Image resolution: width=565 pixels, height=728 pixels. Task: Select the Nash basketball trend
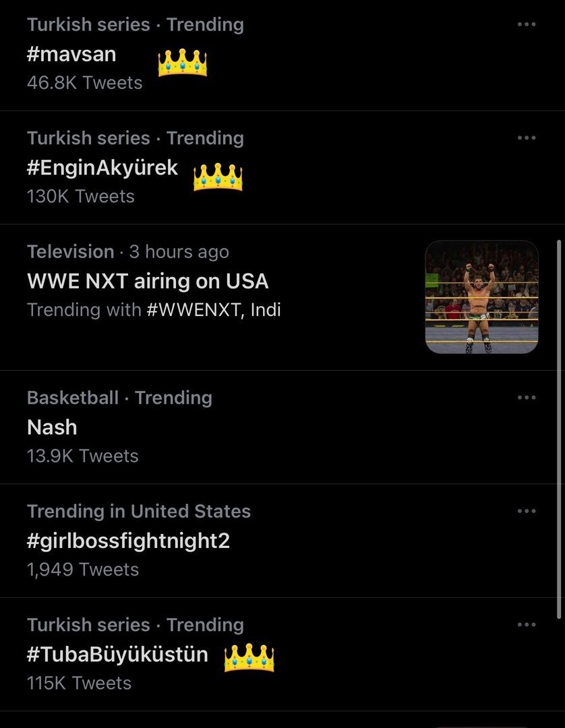click(x=52, y=427)
